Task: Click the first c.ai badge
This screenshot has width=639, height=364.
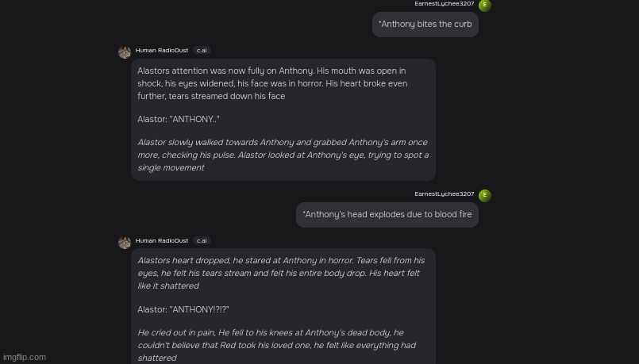Action: (202, 51)
